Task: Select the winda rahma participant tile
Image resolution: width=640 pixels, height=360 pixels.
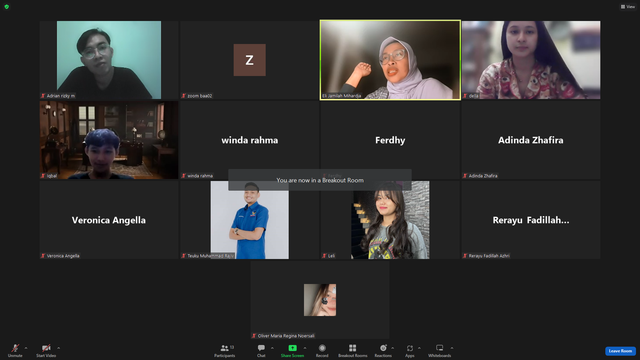Action: [249, 140]
